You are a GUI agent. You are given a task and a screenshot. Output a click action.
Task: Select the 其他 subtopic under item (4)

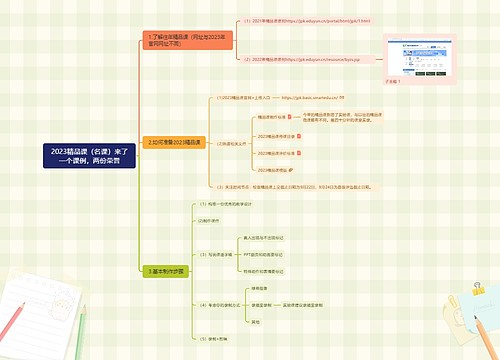(255, 322)
